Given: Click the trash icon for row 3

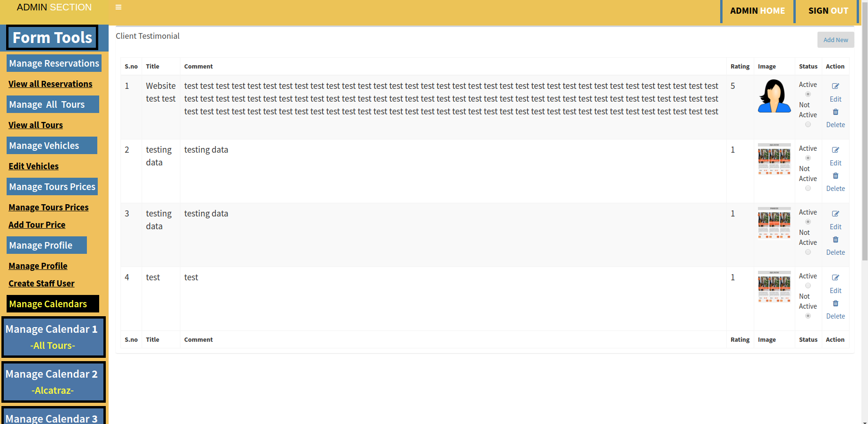Looking at the screenshot, I should pyautogui.click(x=835, y=240).
